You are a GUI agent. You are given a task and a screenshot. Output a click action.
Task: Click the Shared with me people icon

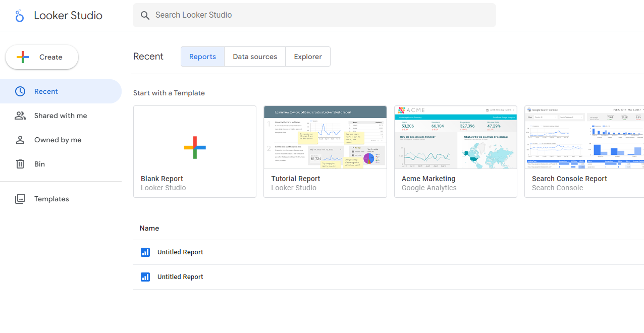20,116
